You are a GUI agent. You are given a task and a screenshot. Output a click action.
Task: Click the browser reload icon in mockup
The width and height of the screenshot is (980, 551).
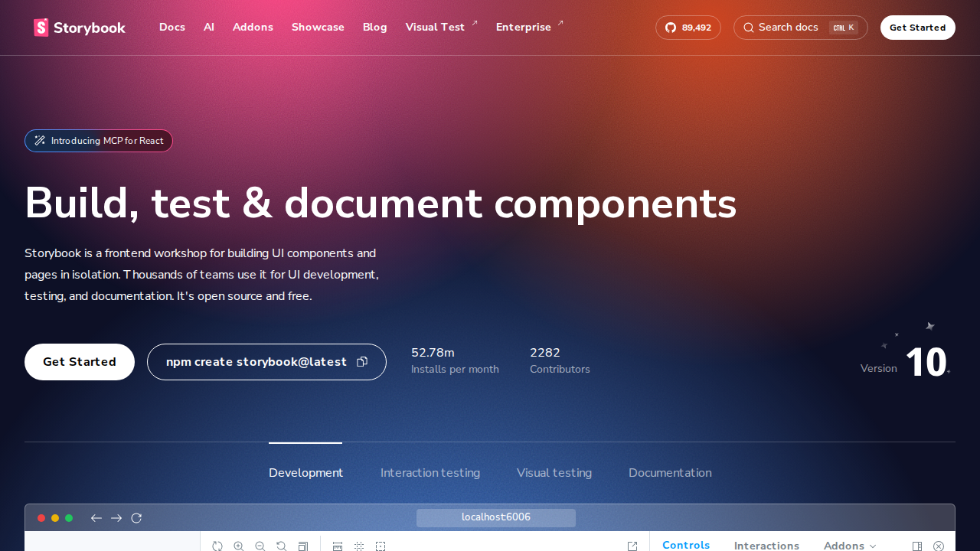[x=136, y=518]
